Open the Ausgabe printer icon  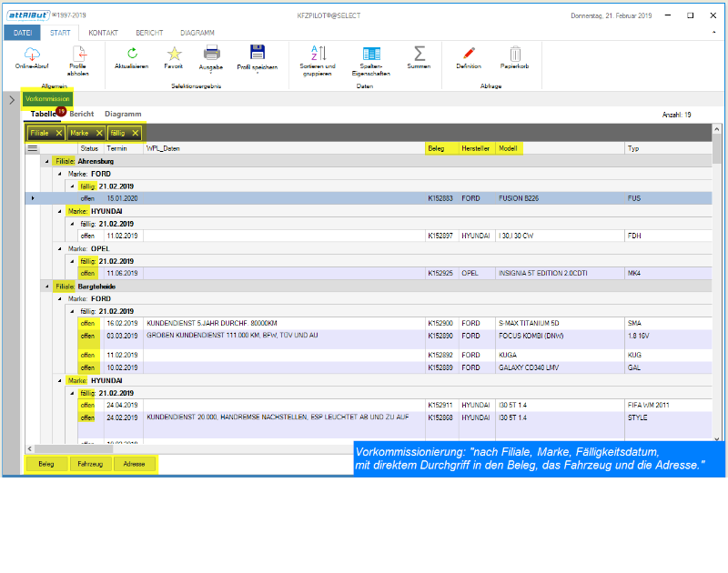tap(211, 54)
